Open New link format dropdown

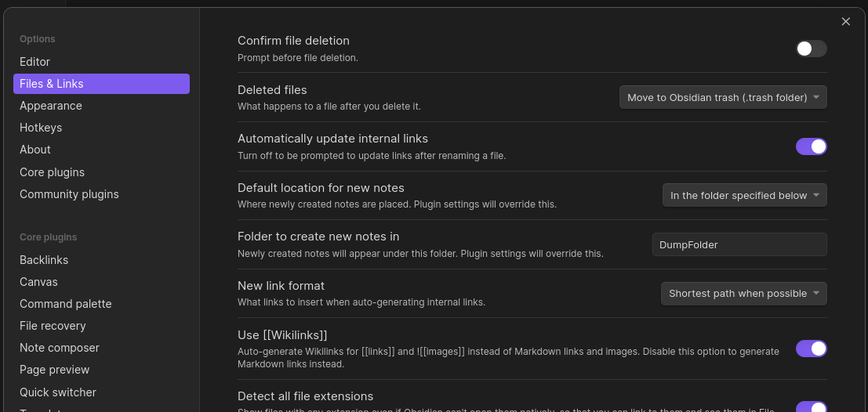click(x=744, y=294)
